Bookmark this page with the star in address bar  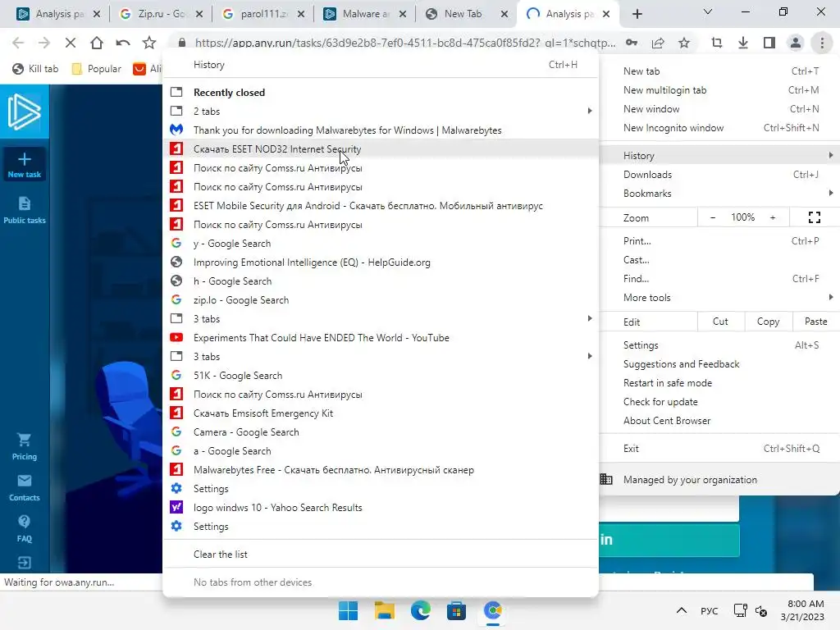click(684, 43)
